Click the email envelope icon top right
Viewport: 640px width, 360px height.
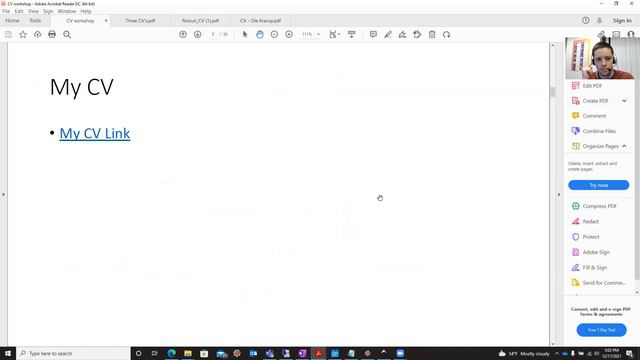click(616, 34)
